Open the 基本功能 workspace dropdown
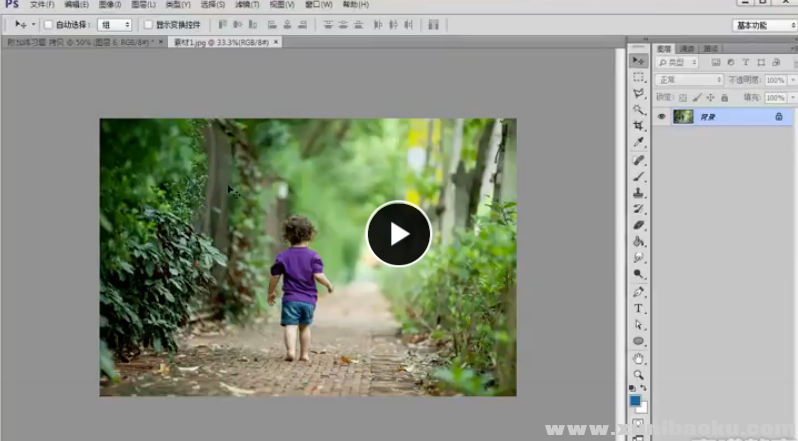 765,24
